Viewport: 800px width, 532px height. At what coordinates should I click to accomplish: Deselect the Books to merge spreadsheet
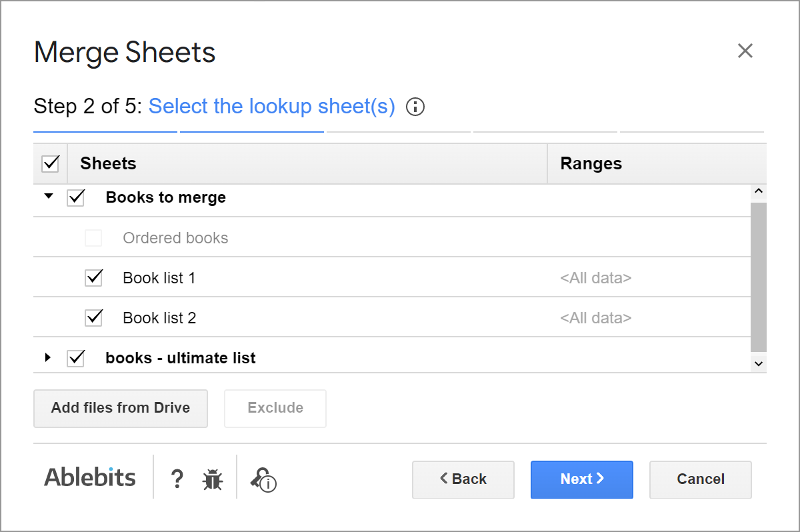[75, 197]
